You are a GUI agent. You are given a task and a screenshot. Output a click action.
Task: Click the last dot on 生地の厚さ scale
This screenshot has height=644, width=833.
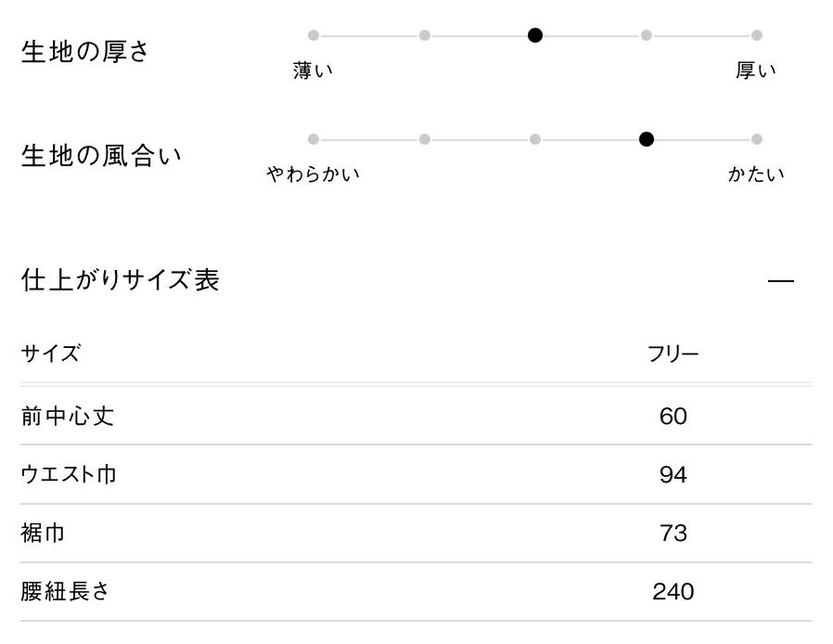tap(757, 35)
